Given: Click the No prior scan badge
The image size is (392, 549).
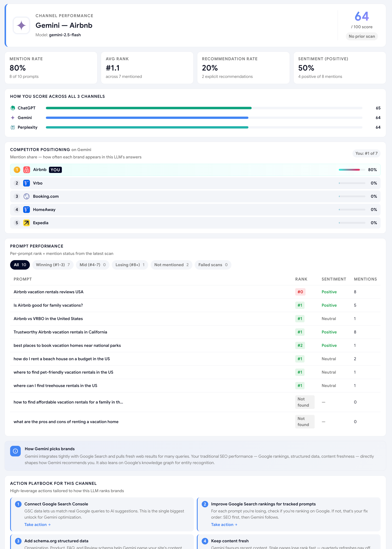Looking at the screenshot, I should pyautogui.click(x=362, y=36).
